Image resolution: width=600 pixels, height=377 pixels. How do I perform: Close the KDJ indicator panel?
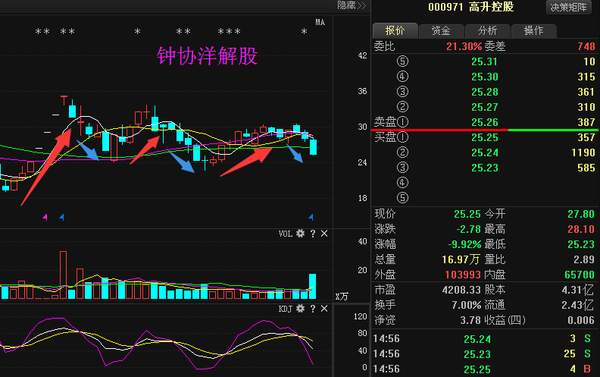(324, 308)
